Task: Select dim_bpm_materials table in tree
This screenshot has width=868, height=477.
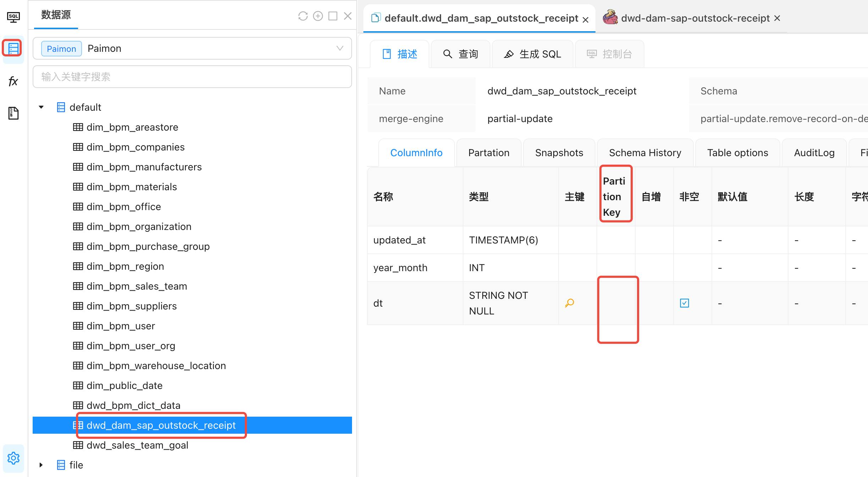Action: [x=132, y=187]
